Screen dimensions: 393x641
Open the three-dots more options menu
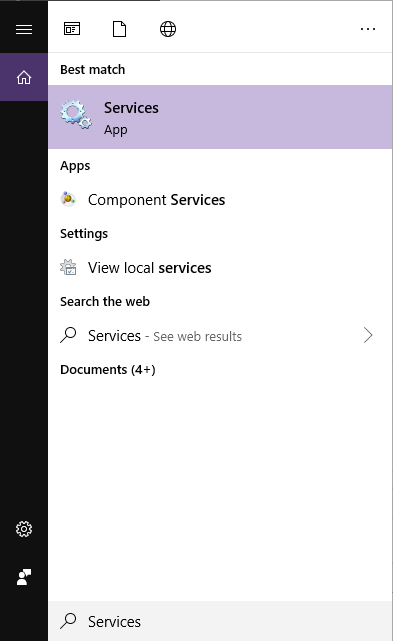click(368, 29)
